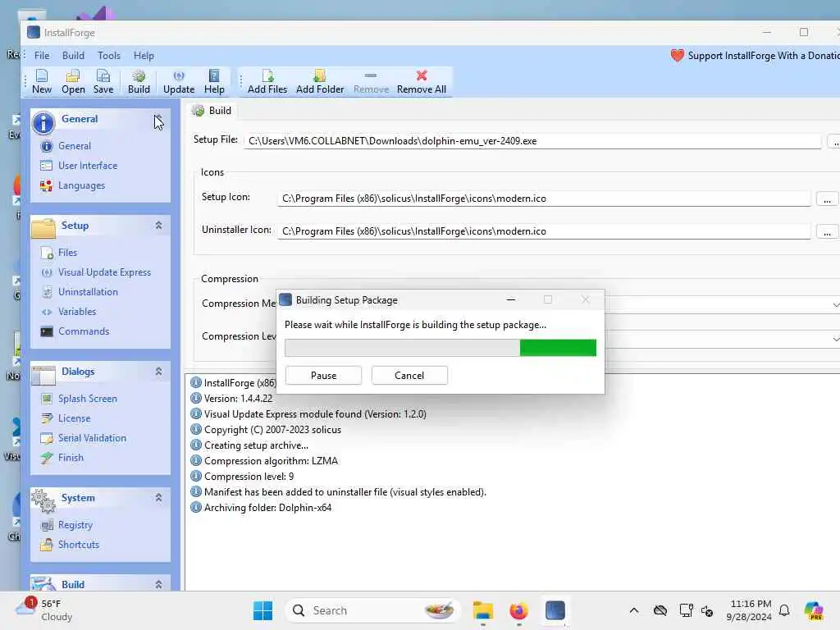Open Registry under System
Screen dimensions: 840x630
(x=75, y=525)
